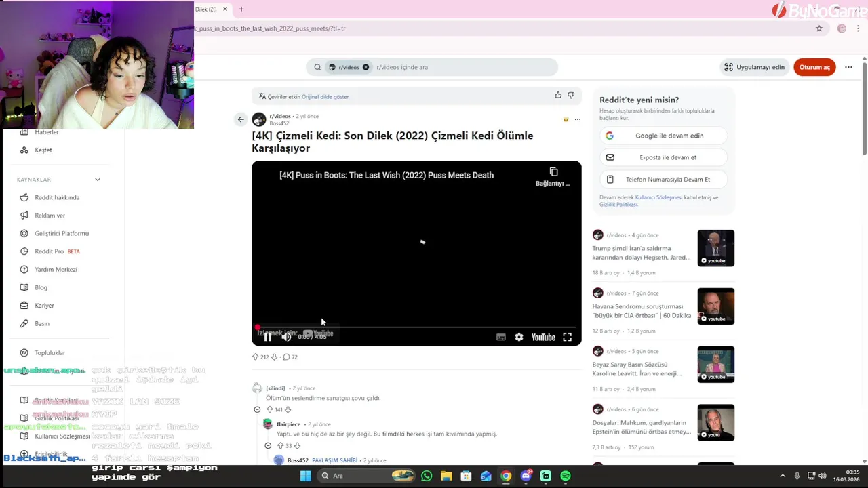
Task: Click the taskbar 'Ara' search box
Action: (353, 476)
